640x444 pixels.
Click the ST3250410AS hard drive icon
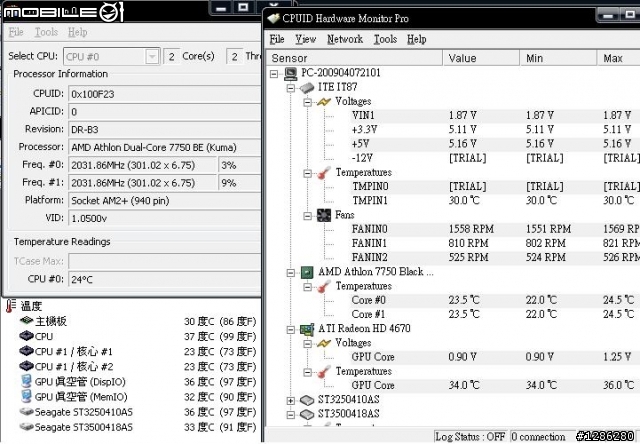click(307, 400)
